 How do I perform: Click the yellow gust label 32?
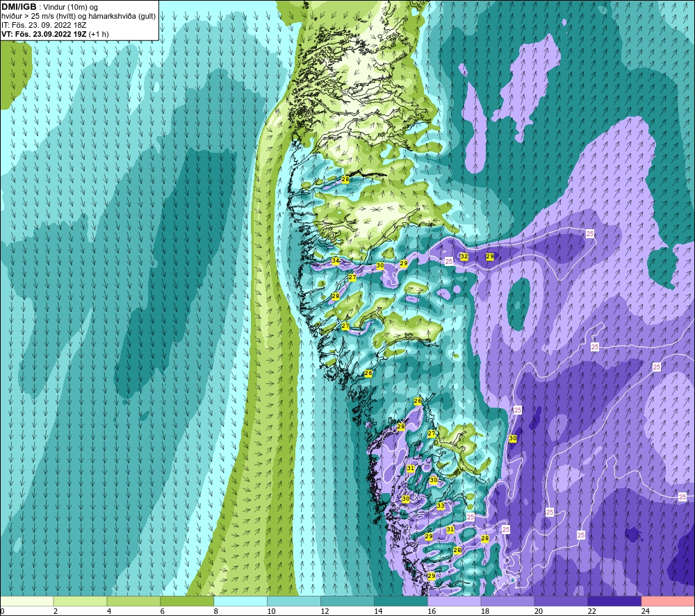pos(464,256)
